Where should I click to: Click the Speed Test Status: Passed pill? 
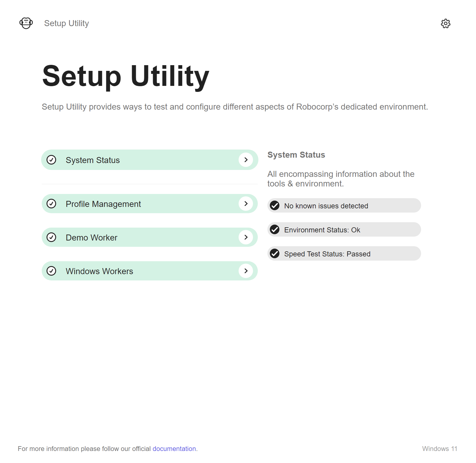[344, 253]
